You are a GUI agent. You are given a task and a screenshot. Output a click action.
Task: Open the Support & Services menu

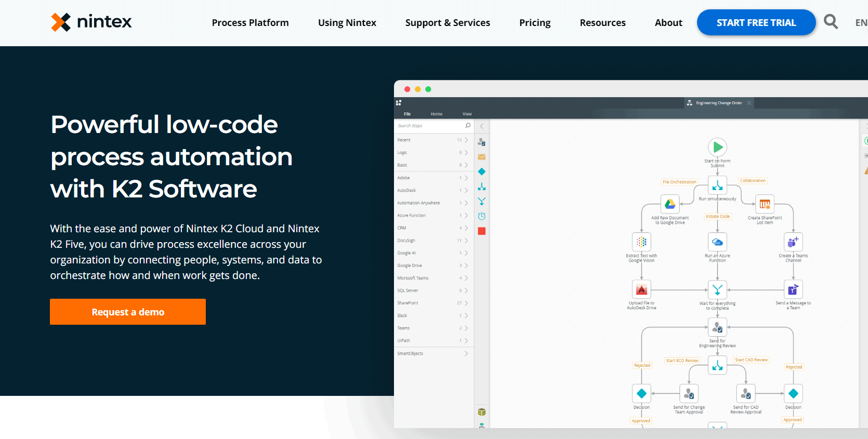pos(448,22)
